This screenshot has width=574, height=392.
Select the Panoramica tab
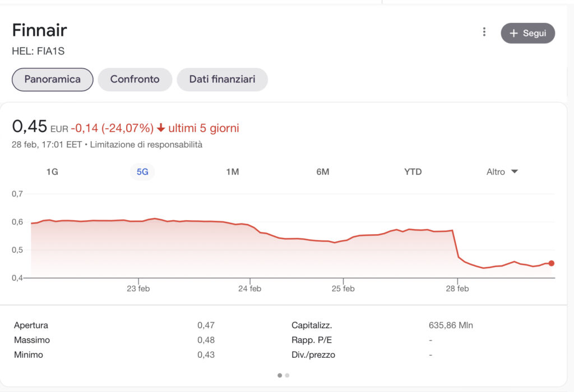pos(52,80)
